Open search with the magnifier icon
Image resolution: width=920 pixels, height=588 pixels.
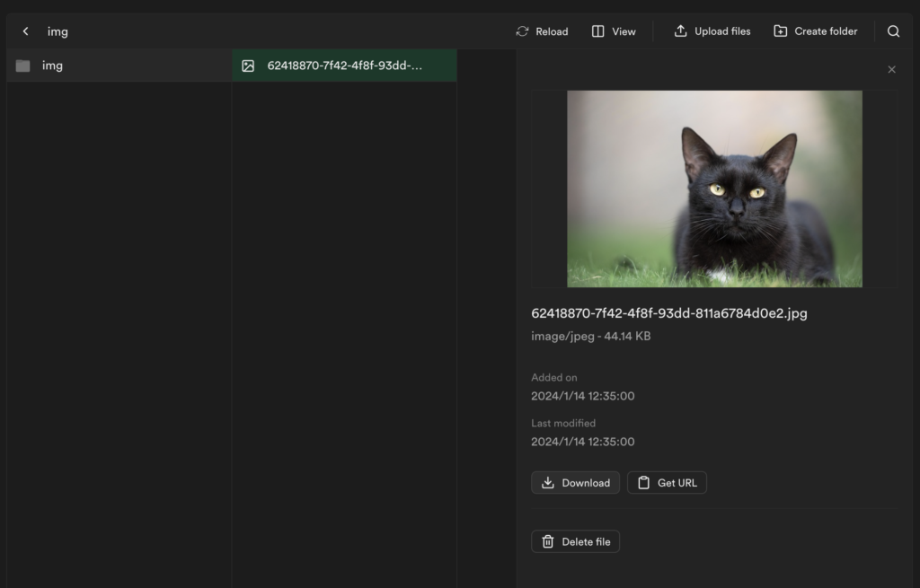pos(893,31)
